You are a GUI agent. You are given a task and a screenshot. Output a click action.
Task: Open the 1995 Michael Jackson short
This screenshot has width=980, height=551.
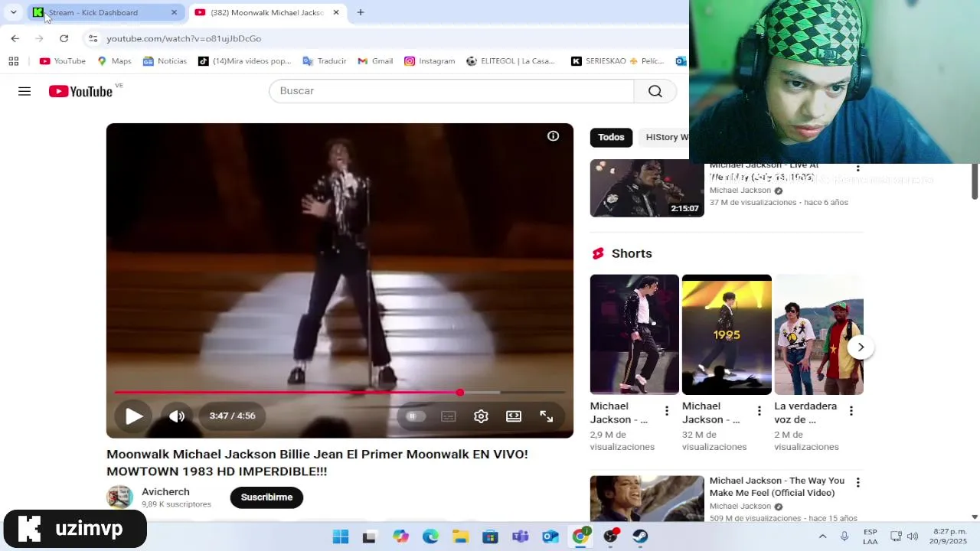click(727, 334)
